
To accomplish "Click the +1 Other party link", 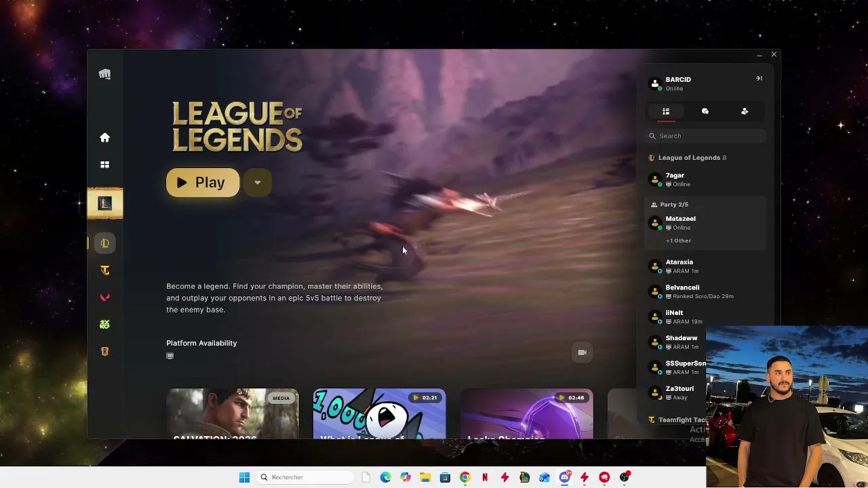I will pos(678,241).
